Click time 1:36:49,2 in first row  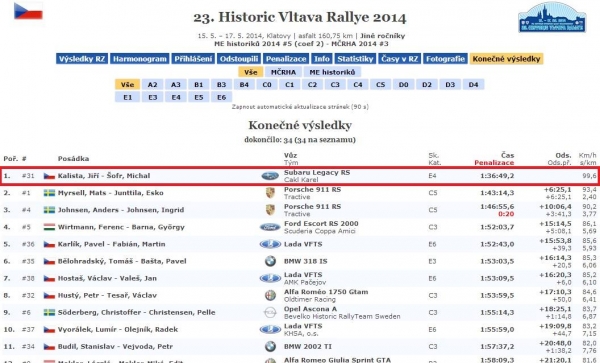tap(497, 176)
